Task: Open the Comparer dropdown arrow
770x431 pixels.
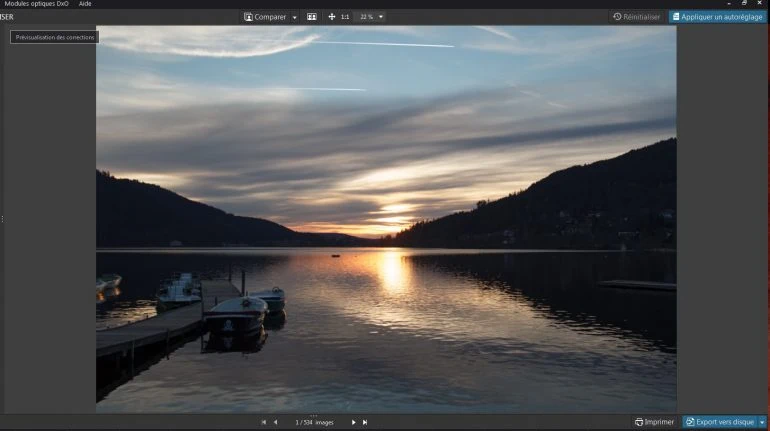Action: tap(294, 17)
